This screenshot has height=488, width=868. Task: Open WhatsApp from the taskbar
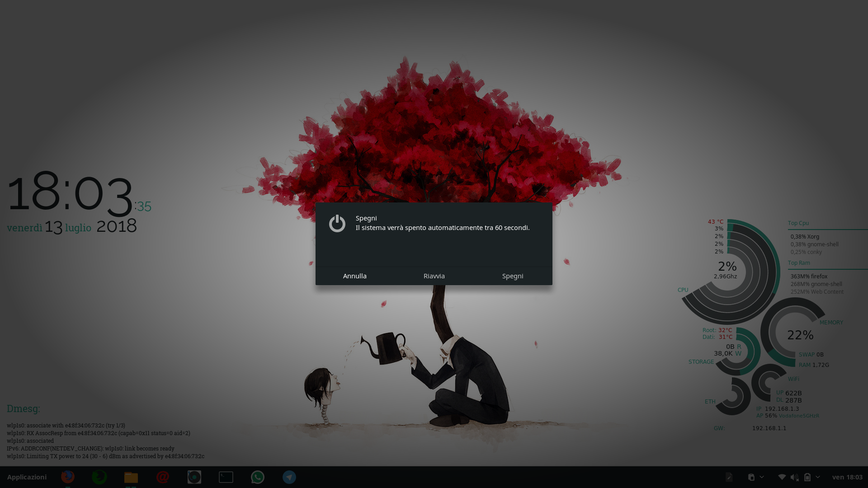pos(258,477)
